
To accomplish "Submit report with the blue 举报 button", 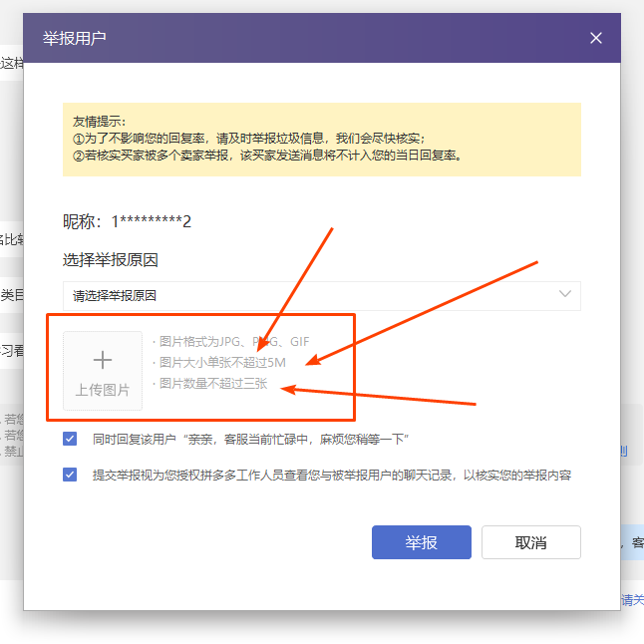I will point(422,542).
